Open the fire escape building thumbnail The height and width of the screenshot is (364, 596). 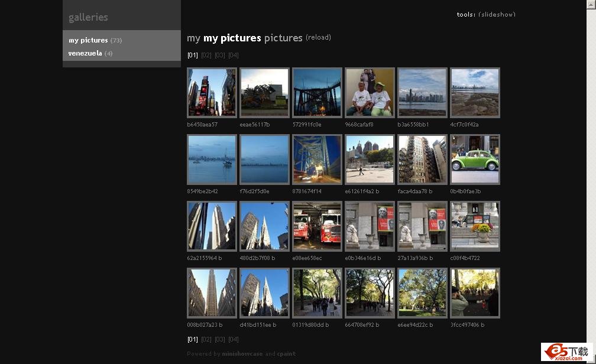[x=422, y=160]
